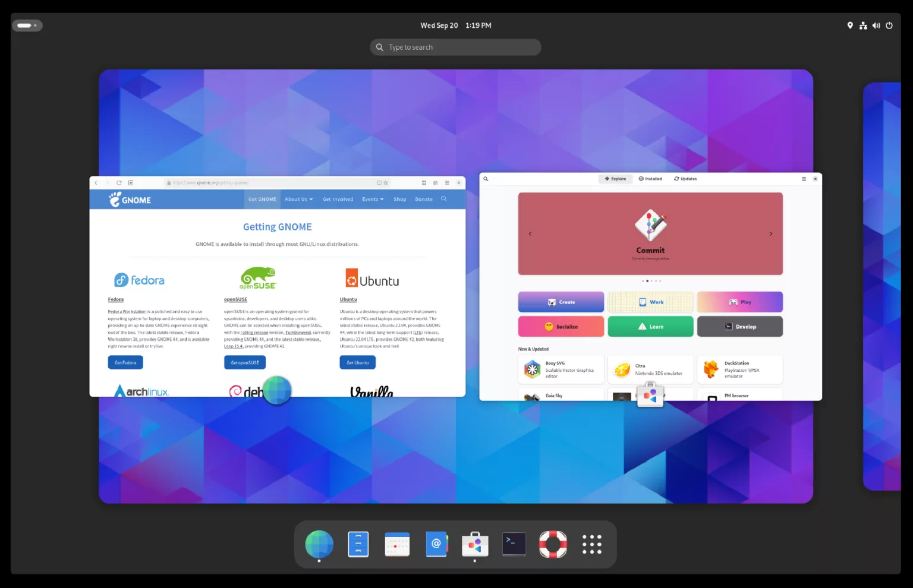Open a new tab in Web browser
Viewport: 913px width, 588px height.
(131, 183)
